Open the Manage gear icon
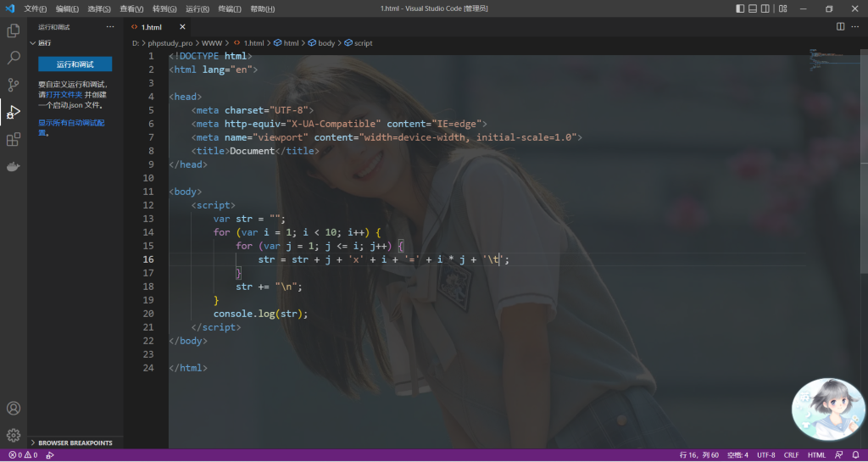The height and width of the screenshot is (462, 868). [x=14, y=435]
